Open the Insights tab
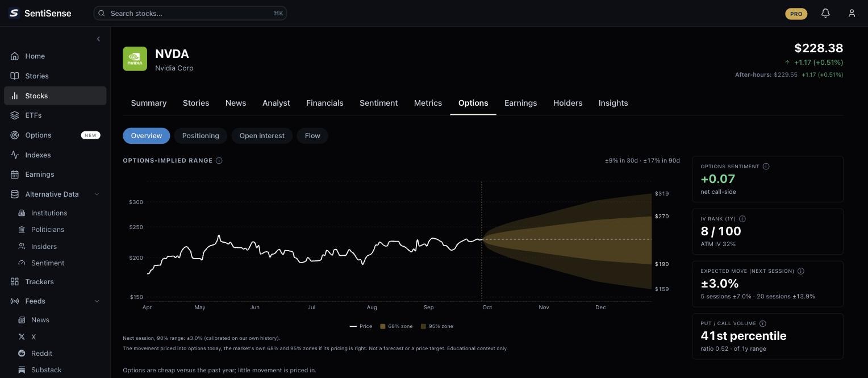 click(614, 103)
